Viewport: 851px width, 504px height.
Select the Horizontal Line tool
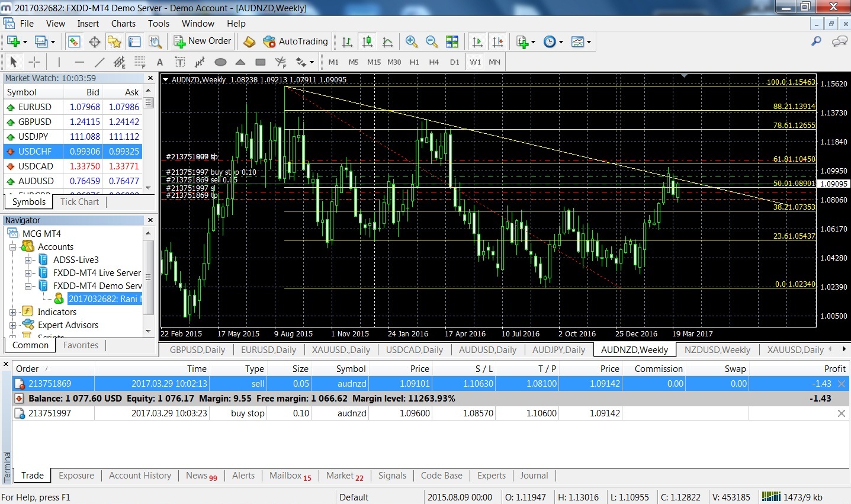pos(79,62)
